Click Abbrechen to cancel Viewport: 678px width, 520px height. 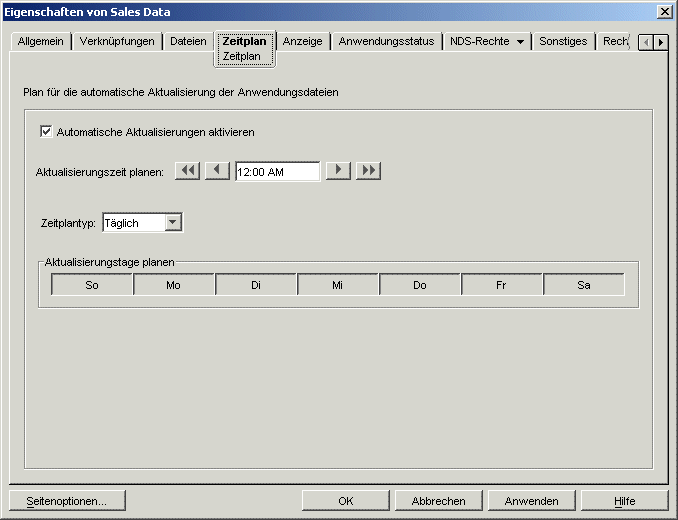(x=438, y=501)
